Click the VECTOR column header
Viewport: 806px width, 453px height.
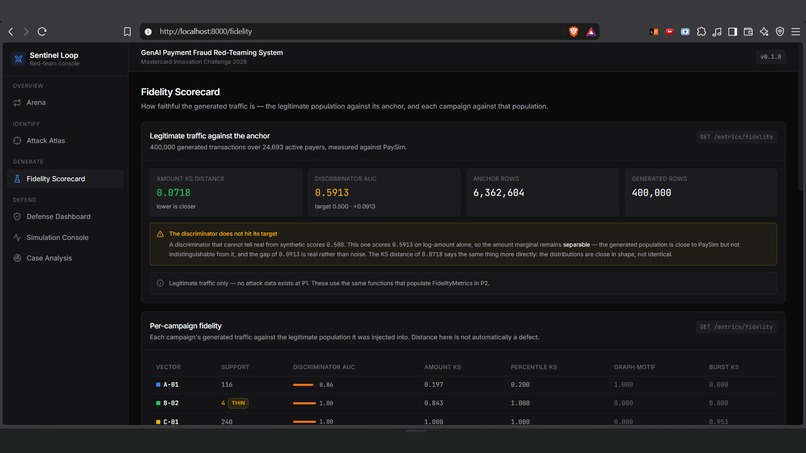tap(168, 367)
